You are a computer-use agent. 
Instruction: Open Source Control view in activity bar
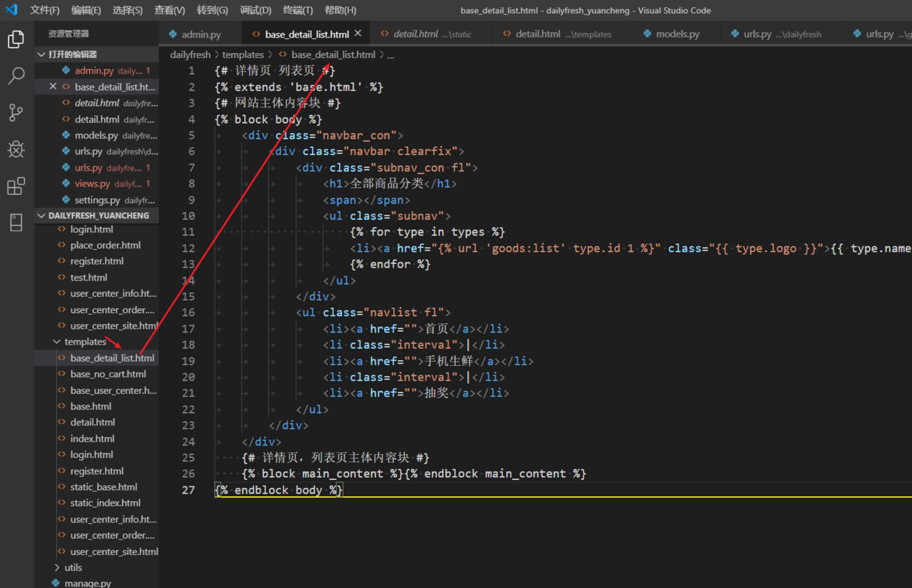pyautogui.click(x=16, y=112)
